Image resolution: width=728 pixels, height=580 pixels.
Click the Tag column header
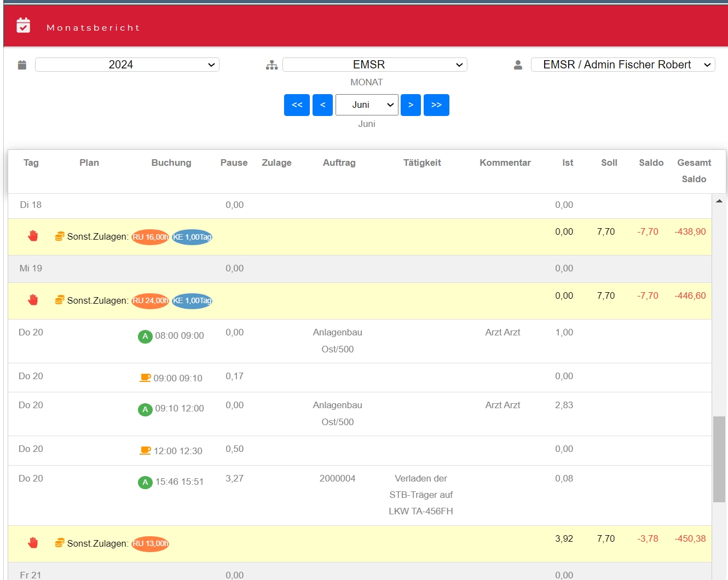pos(31,163)
